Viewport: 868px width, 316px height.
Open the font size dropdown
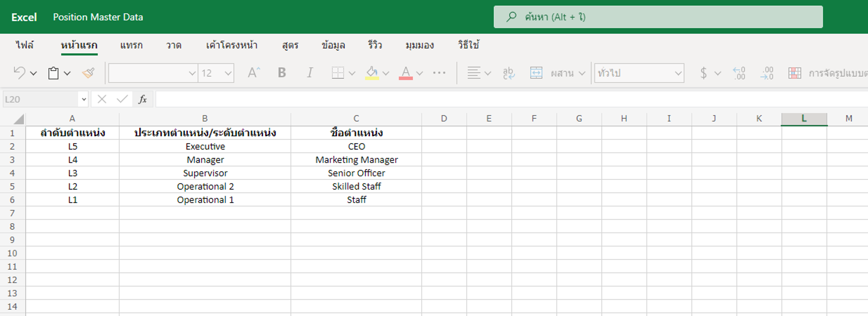point(228,73)
